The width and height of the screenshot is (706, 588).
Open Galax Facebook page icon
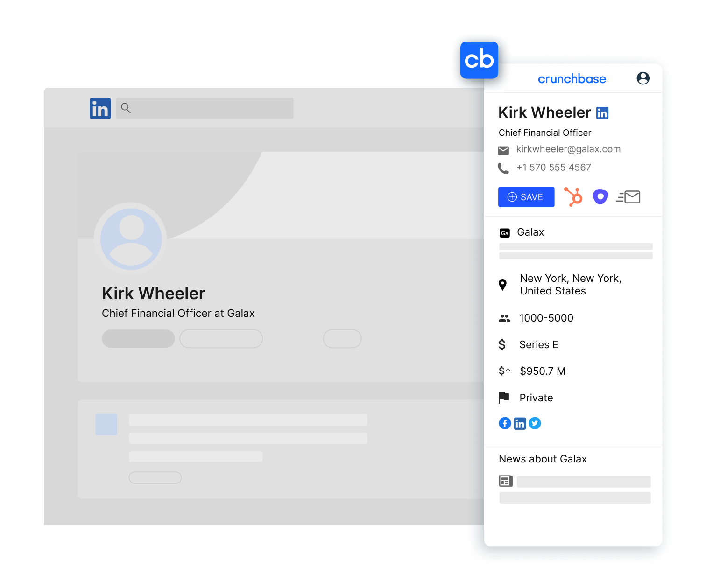(x=505, y=423)
